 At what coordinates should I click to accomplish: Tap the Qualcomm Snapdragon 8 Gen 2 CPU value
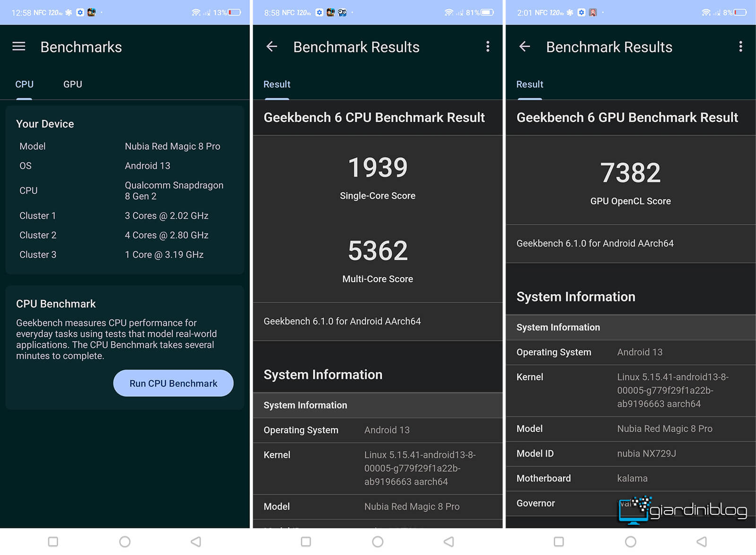click(174, 190)
